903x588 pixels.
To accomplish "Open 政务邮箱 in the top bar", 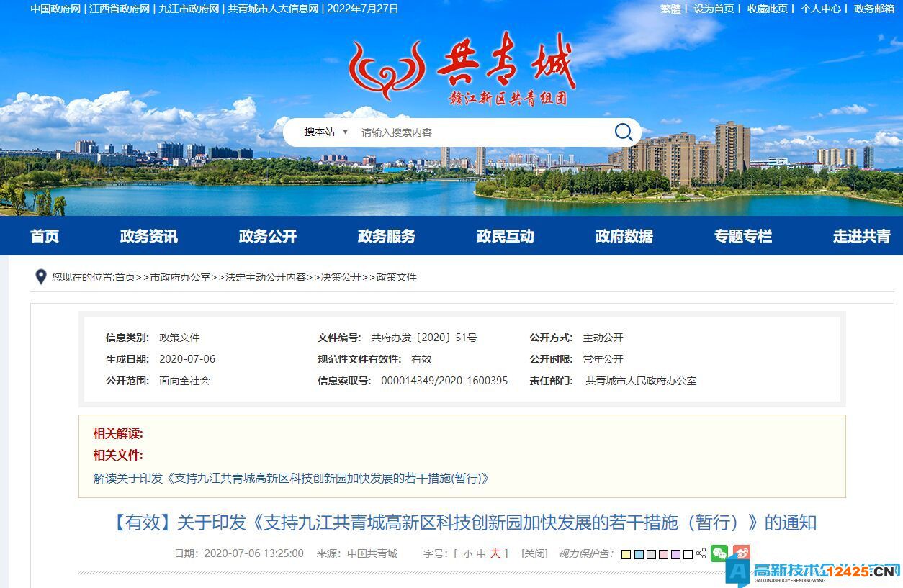I will (x=873, y=9).
